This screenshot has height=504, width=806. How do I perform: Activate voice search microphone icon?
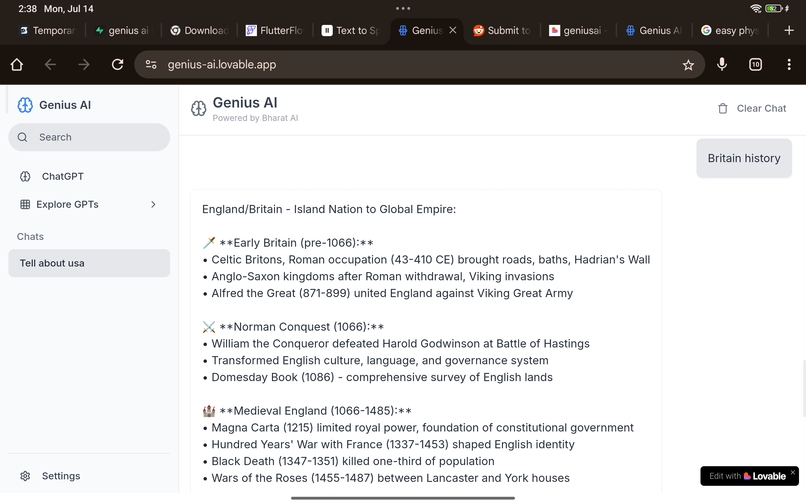(722, 64)
